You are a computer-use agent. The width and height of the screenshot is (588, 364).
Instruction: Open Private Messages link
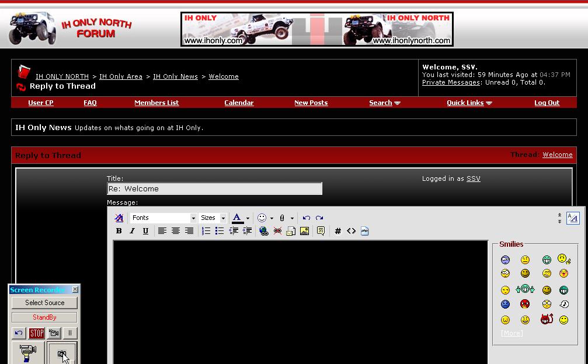pyautogui.click(x=451, y=82)
